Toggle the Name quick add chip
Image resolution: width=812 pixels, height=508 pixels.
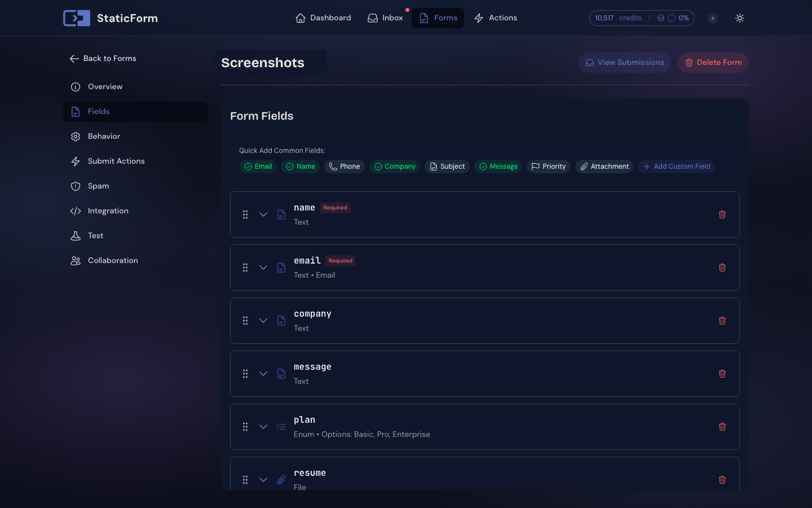click(x=301, y=167)
